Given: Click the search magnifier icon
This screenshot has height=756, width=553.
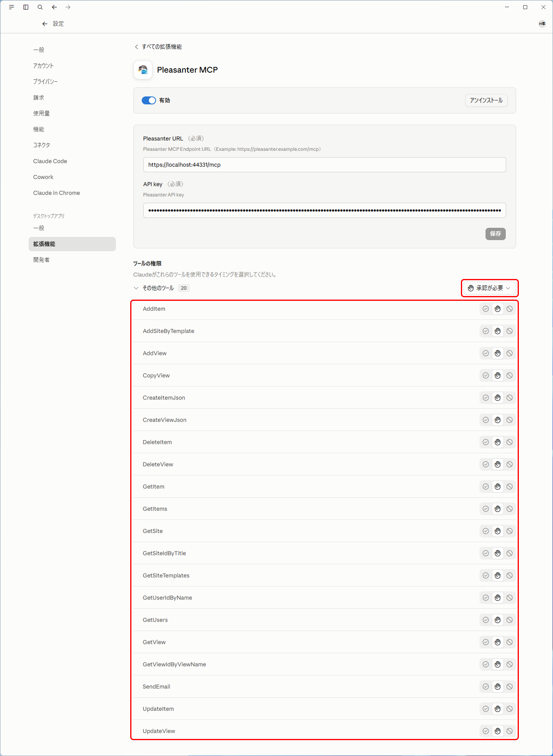Looking at the screenshot, I should [40, 7].
